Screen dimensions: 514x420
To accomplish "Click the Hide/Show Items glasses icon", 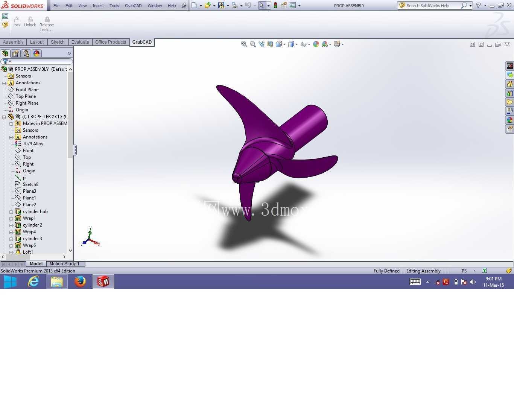I will pos(304,44).
